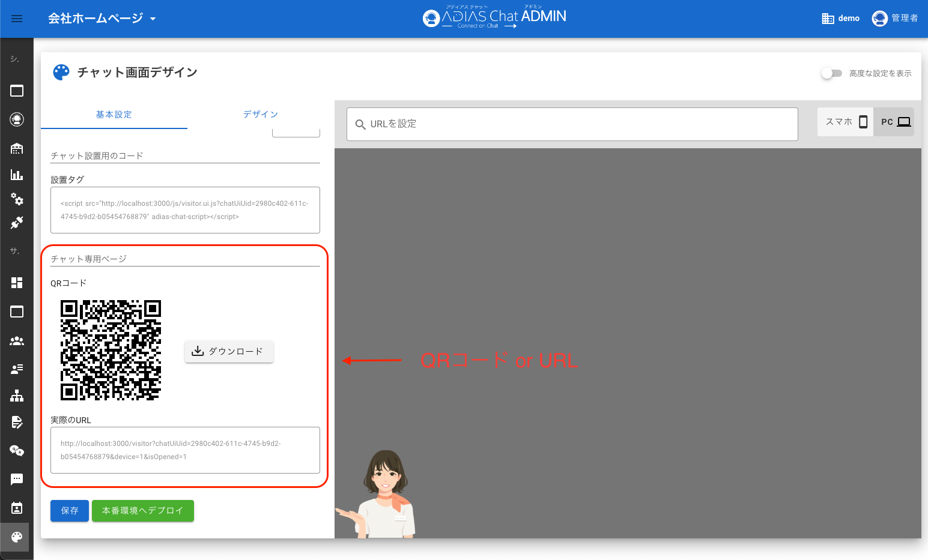Expand the 会社ホームページ site dropdown
928x560 pixels.
pyautogui.click(x=102, y=19)
